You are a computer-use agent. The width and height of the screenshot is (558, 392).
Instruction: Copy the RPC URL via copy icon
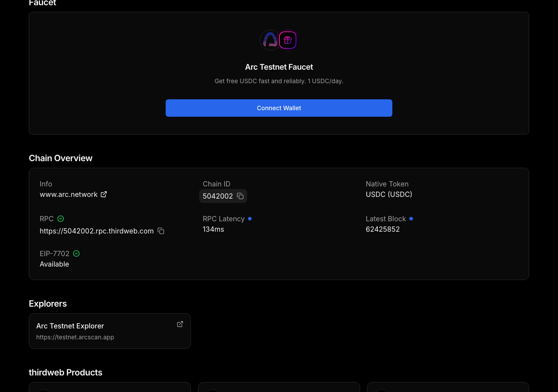tap(161, 231)
